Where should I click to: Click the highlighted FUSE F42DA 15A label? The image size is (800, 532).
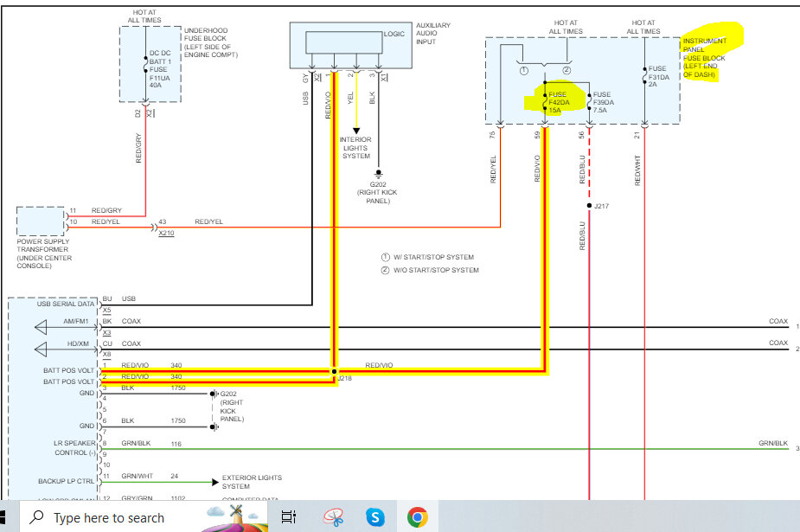pos(558,102)
